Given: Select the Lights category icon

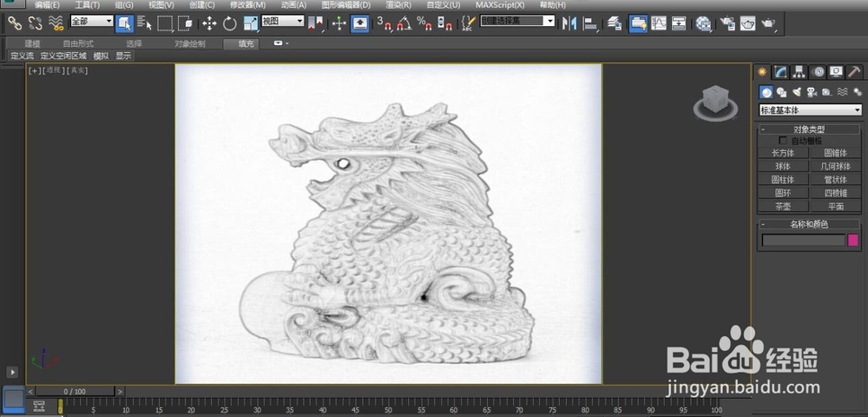Looking at the screenshot, I should (x=797, y=92).
